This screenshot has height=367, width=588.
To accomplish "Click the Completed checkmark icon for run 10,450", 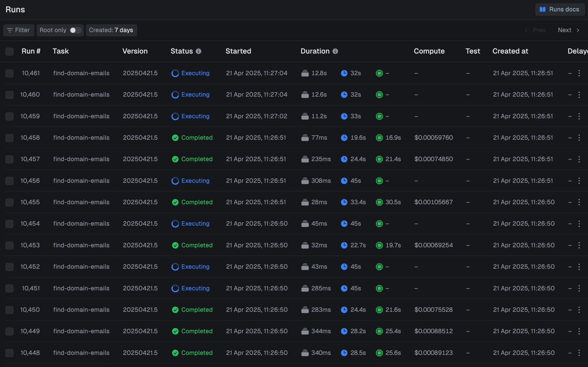I will pos(175,310).
